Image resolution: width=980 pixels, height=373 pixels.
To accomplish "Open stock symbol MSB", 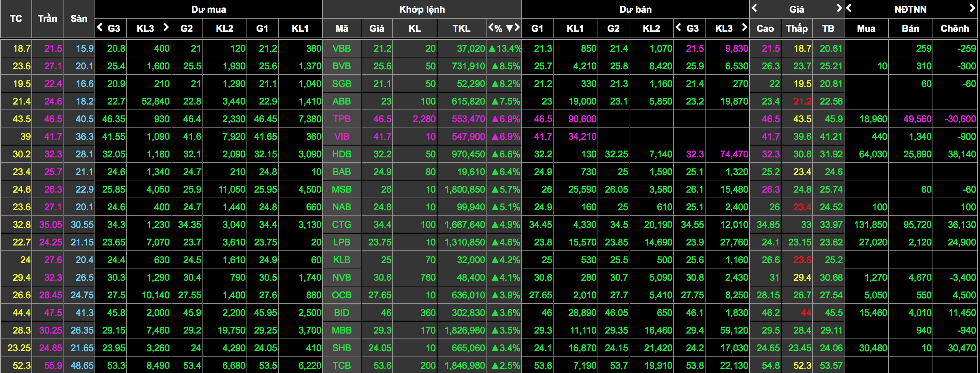I will [341, 189].
